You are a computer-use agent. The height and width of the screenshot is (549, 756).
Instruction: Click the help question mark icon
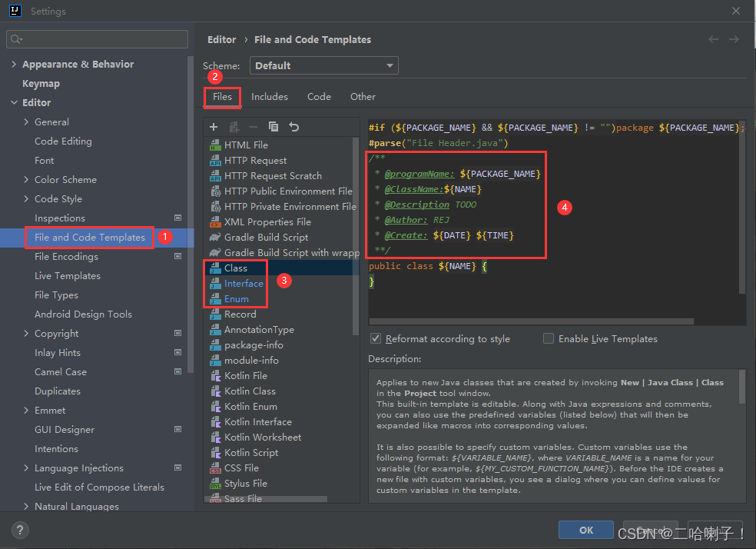[x=20, y=531]
